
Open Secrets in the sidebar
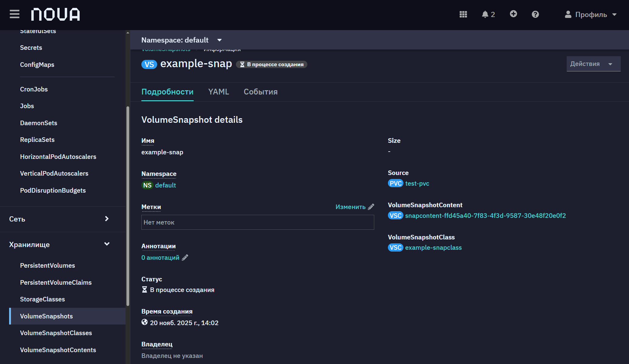31,48
